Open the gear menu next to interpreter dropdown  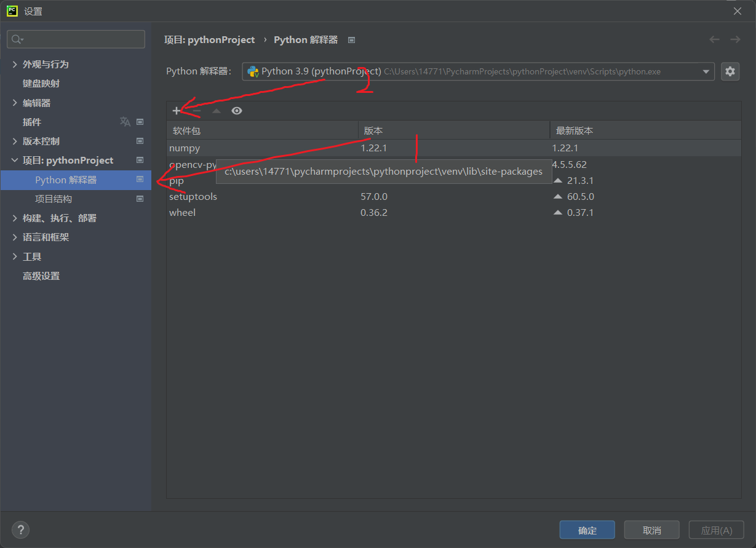pos(730,71)
